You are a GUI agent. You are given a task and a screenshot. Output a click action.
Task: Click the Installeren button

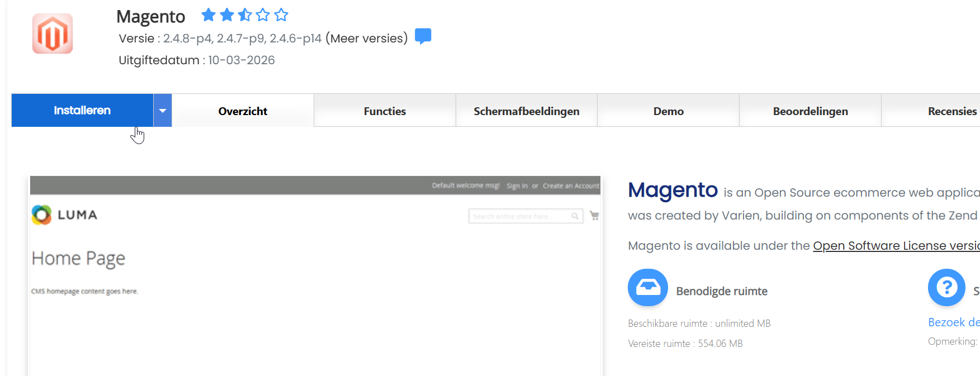click(82, 110)
